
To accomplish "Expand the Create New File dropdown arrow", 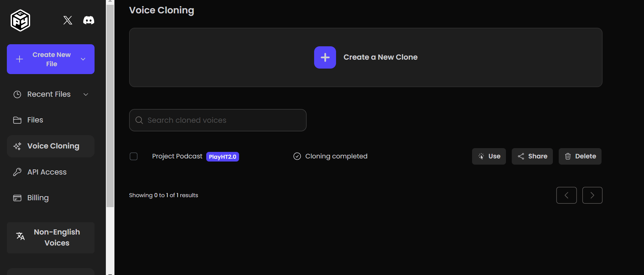I will (83, 59).
